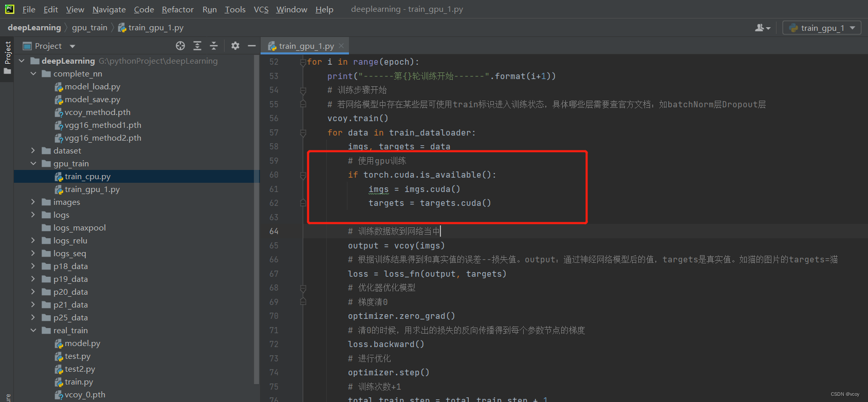Open the Run menu

click(x=210, y=9)
